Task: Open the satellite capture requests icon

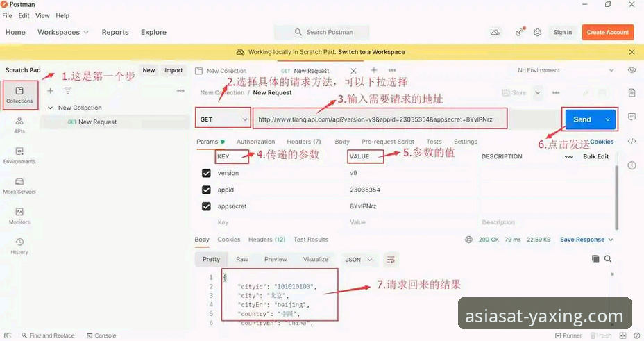Action: (520, 32)
